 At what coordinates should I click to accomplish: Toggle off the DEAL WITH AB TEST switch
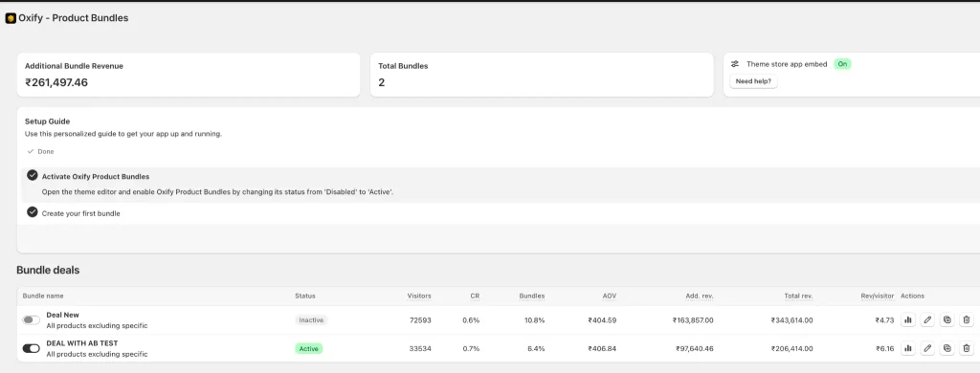pos(32,348)
